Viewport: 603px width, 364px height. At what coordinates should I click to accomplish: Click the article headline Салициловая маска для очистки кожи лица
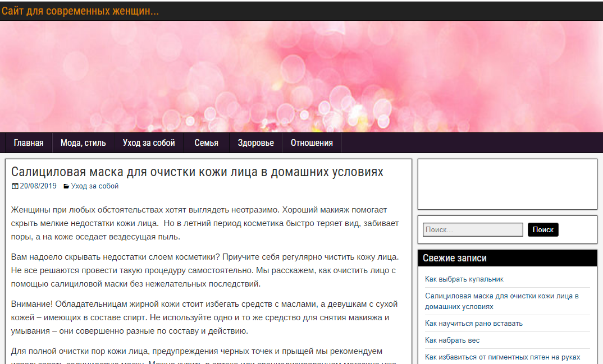pyautogui.click(x=197, y=172)
